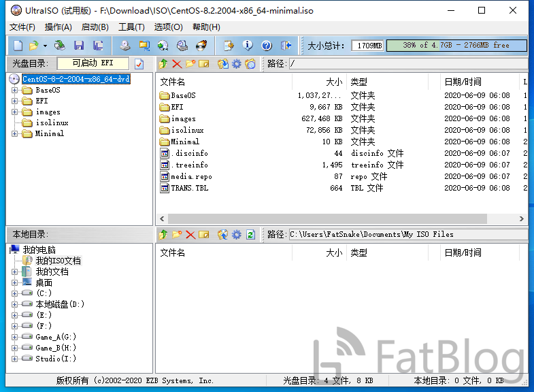
Task: Click the Mount to virtual drive icon
Action: point(163,46)
